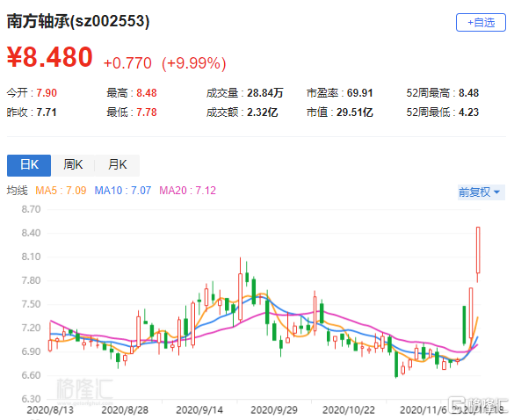
Task: Click the 昨收 previous close 7.71
Action: pyautogui.click(x=47, y=112)
